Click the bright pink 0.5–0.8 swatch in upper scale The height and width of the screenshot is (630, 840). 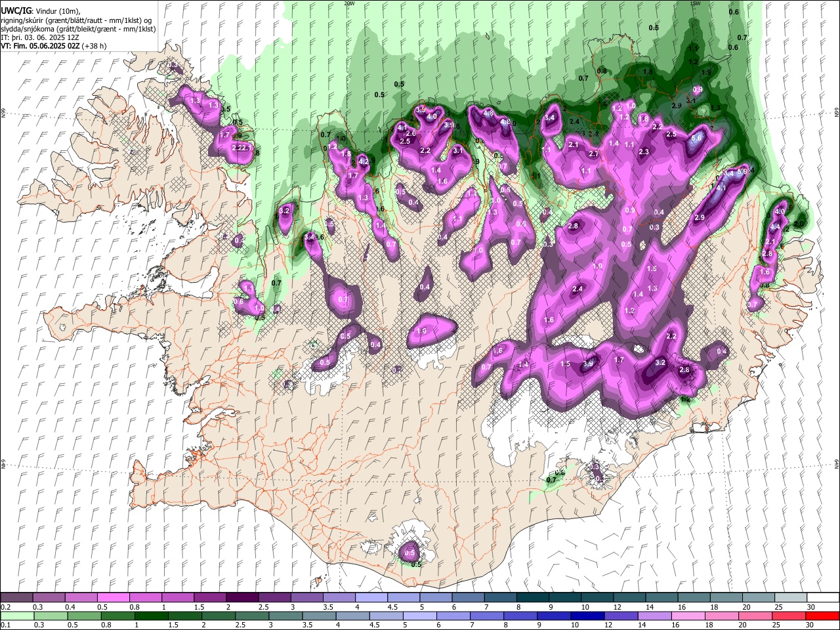click(x=114, y=597)
